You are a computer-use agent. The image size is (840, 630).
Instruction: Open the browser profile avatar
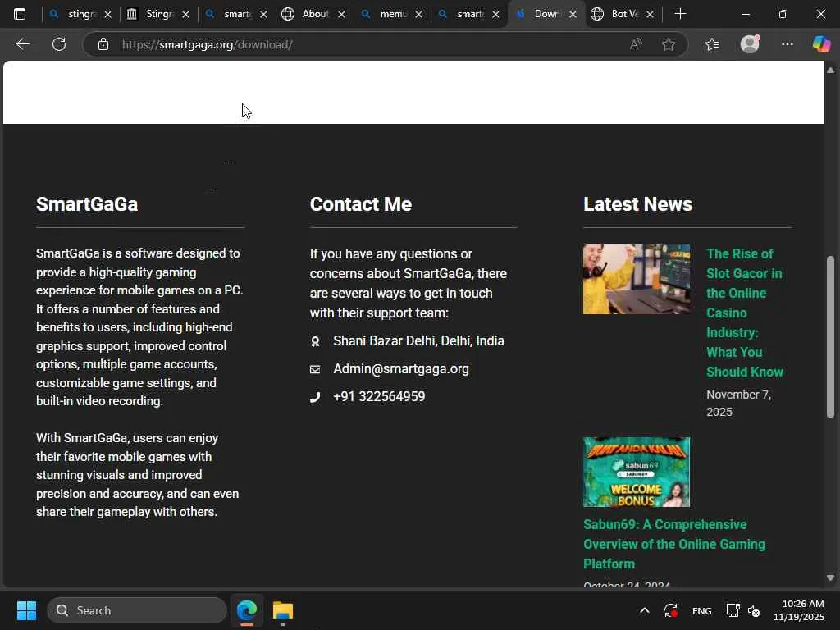(750, 44)
